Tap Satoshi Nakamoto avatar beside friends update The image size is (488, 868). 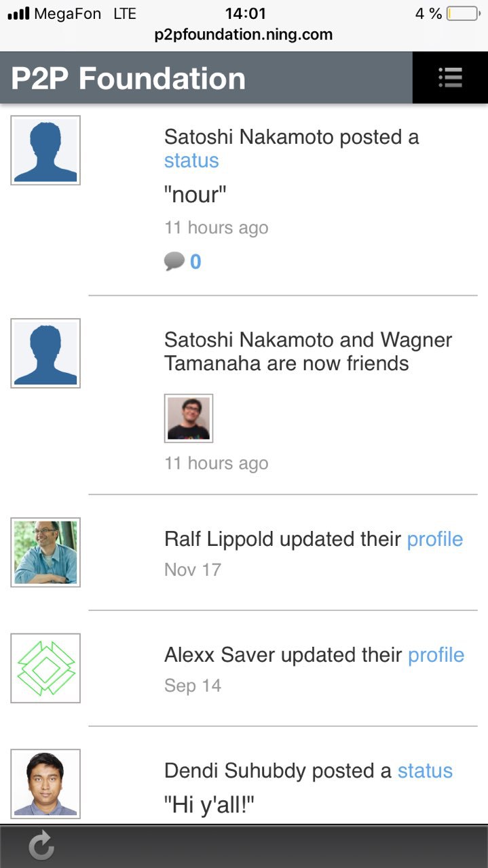point(45,353)
